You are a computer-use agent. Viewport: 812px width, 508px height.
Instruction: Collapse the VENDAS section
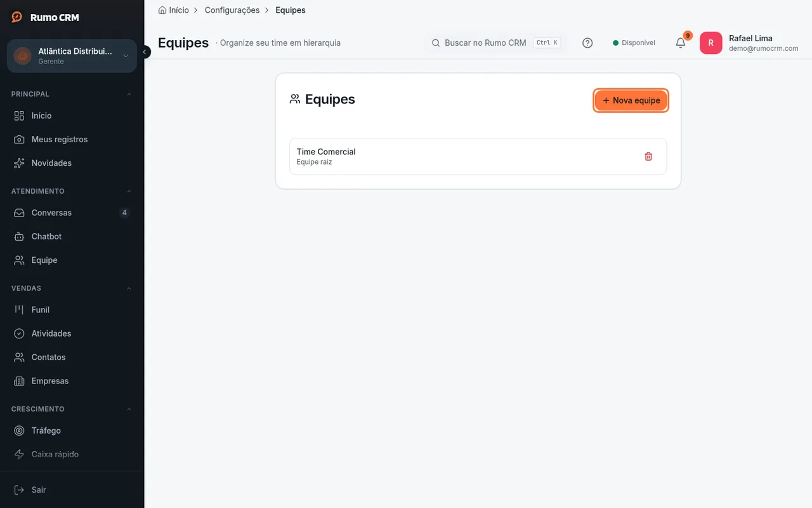coord(129,288)
